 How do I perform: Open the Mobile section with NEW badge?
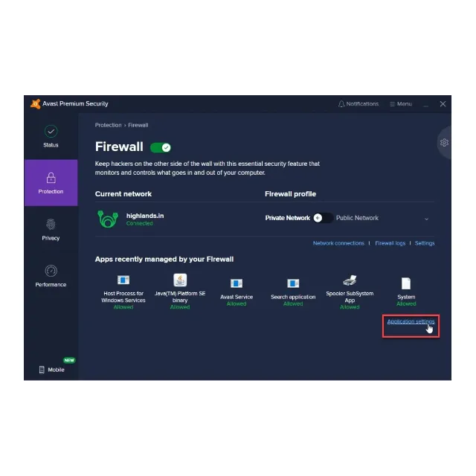(x=52, y=370)
